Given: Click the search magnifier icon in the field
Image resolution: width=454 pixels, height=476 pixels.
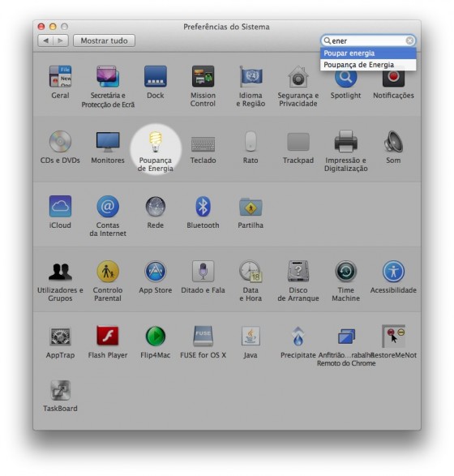Looking at the screenshot, I should point(328,41).
